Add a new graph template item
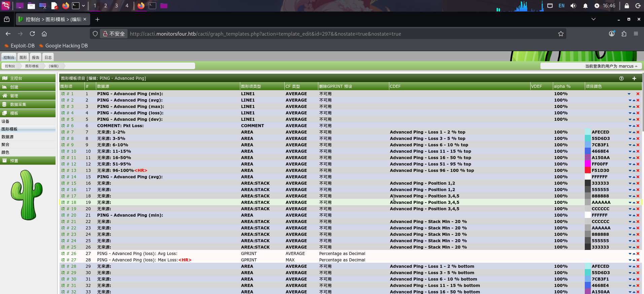The width and height of the screenshot is (644, 294). click(634, 78)
